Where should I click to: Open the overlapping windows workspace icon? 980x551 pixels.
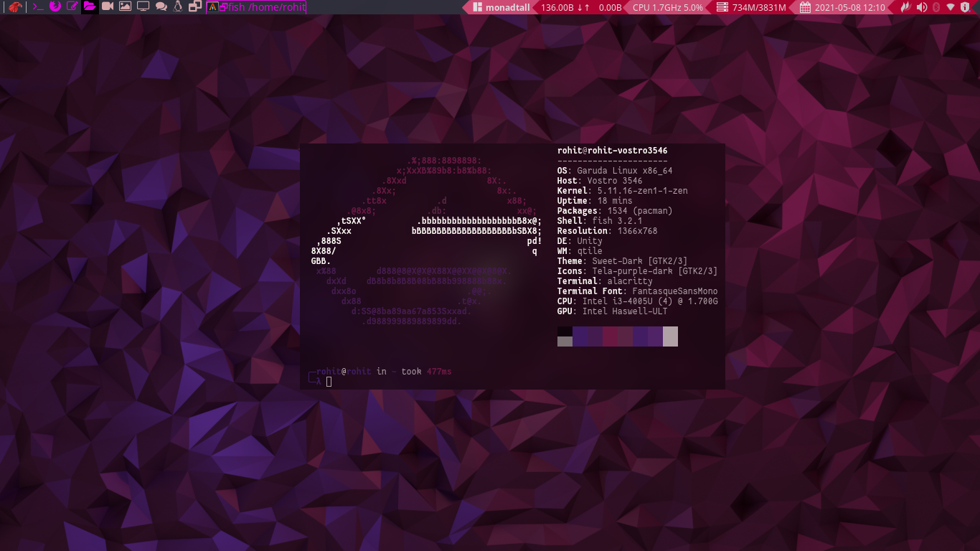click(x=194, y=7)
